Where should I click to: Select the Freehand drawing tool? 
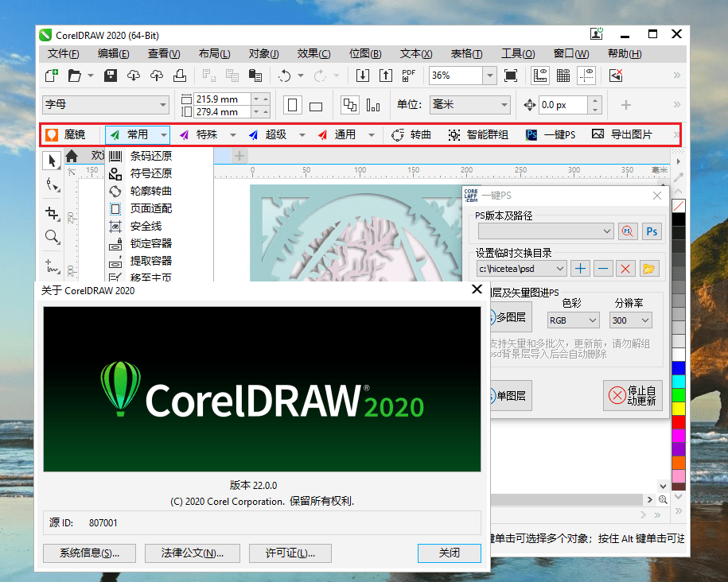point(52,266)
